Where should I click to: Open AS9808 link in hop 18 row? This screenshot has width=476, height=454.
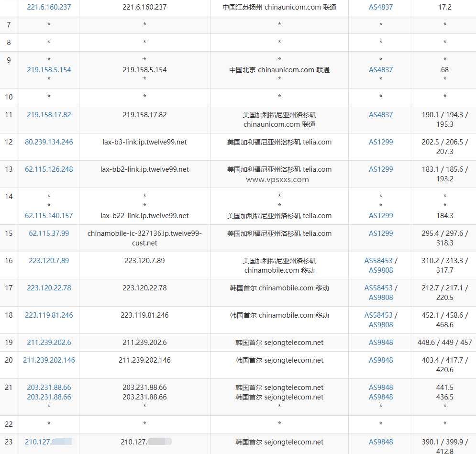coord(381,325)
